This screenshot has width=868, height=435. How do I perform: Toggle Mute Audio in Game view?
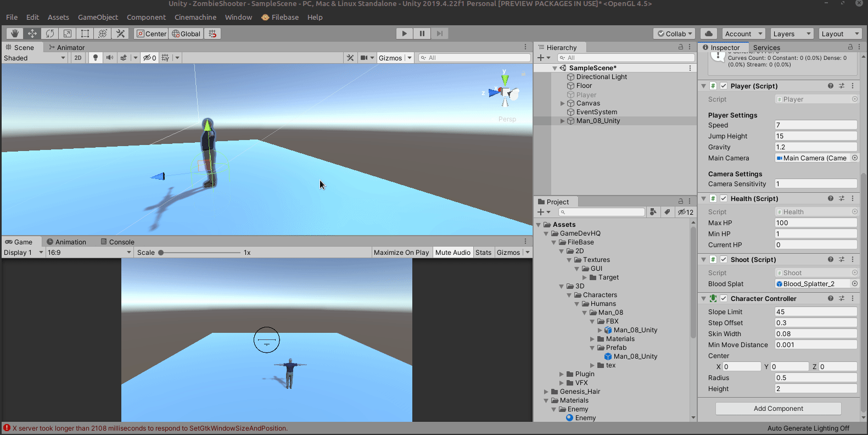[x=453, y=253]
